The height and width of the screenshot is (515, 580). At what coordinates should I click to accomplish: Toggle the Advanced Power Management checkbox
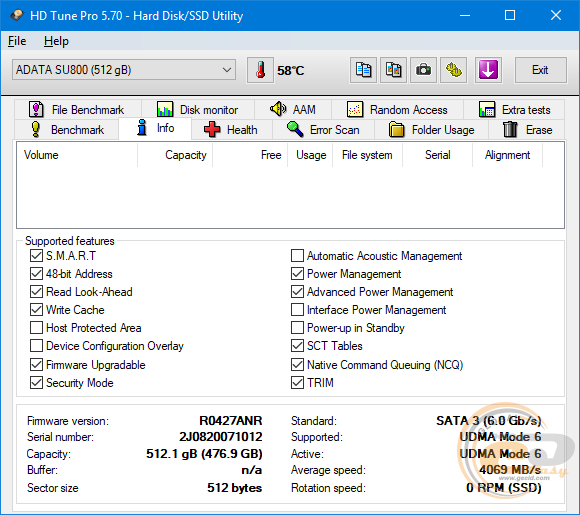point(297,292)
